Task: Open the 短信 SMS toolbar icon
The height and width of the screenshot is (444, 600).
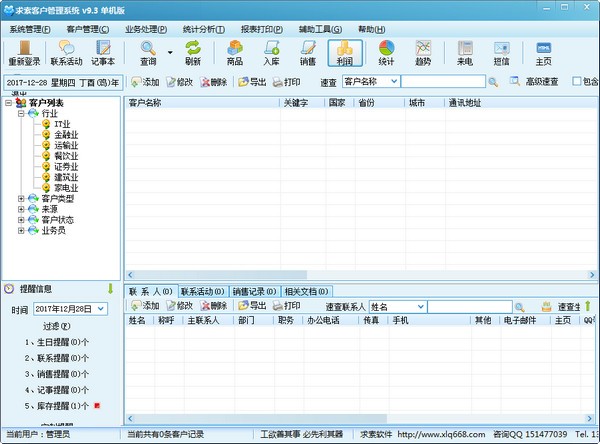Action: pyautogui.click(x=501, y=52)
